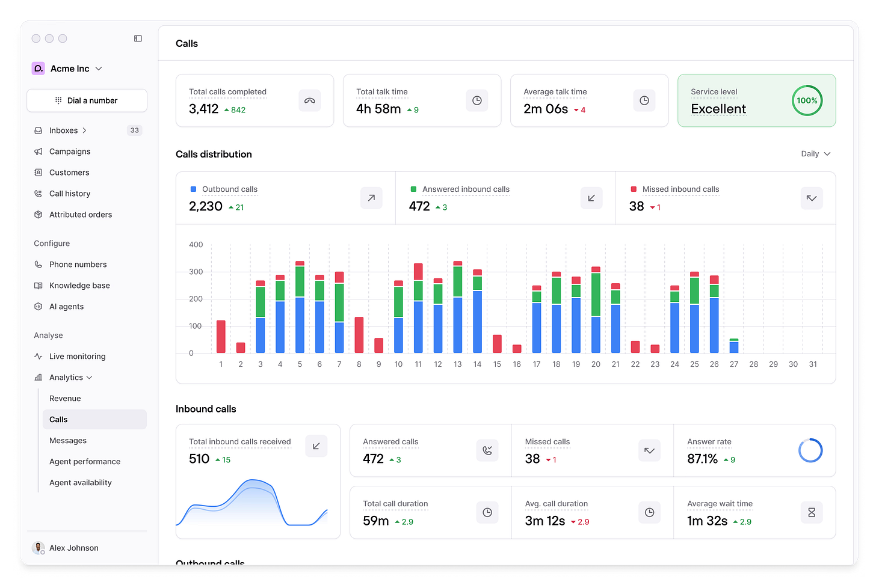Click the inbound arrow icon in Total inbound calls
This screenshot has height=588, width=876.
(x=316, y=446)
